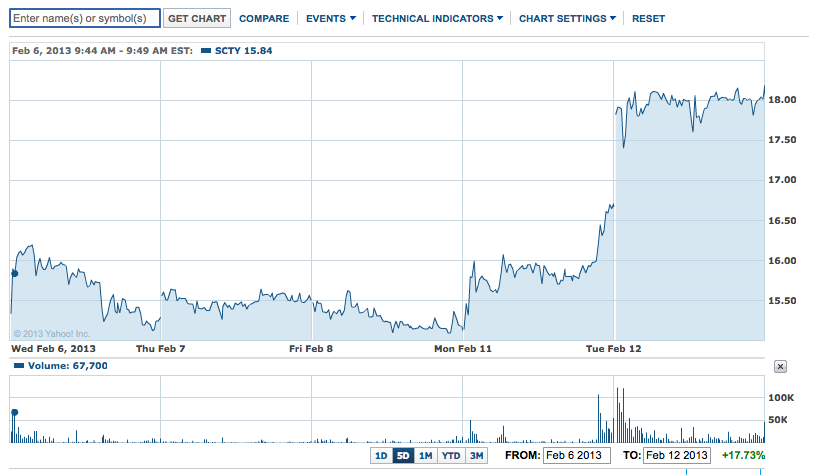Click the SCTY legend color marker
Image resolution: width=818 pixels, height=475 pixels.
205,50
